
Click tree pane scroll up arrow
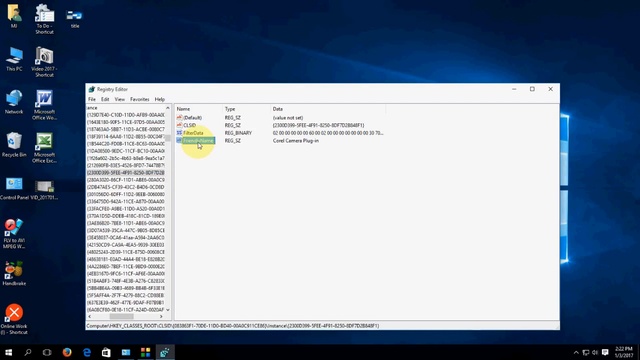(x=168, y=108)
